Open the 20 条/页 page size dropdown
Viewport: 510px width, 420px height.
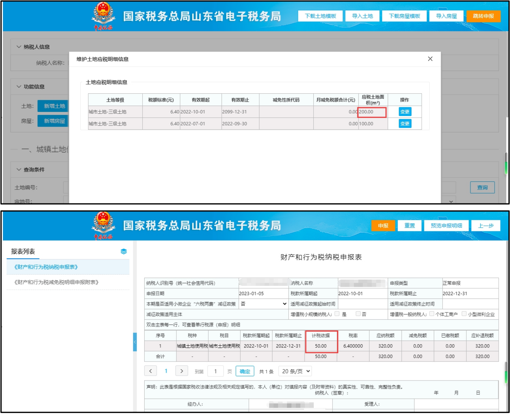point(295,371)
